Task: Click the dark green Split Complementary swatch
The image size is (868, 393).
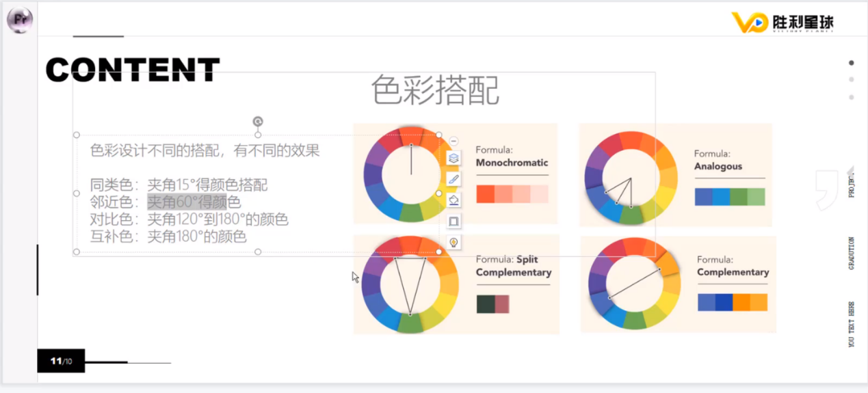Action: point(485,304)
